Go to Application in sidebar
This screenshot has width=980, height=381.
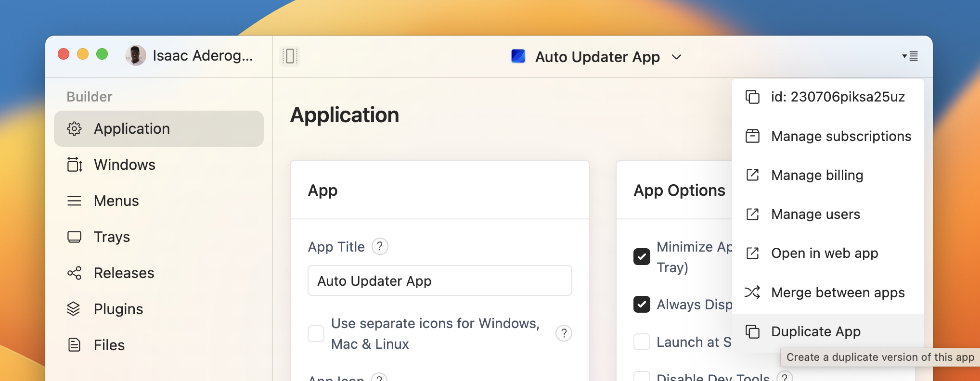point(159,128)
